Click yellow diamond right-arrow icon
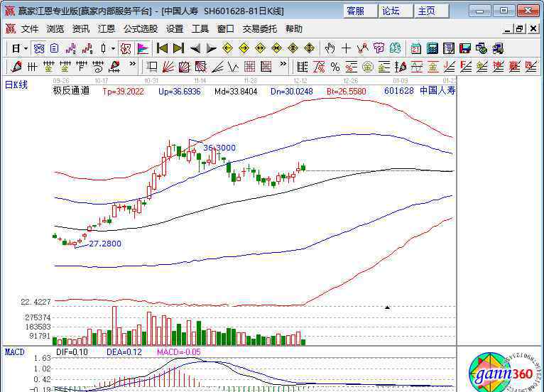The width and height of the screenshot is (544, 392). (244, 48)
